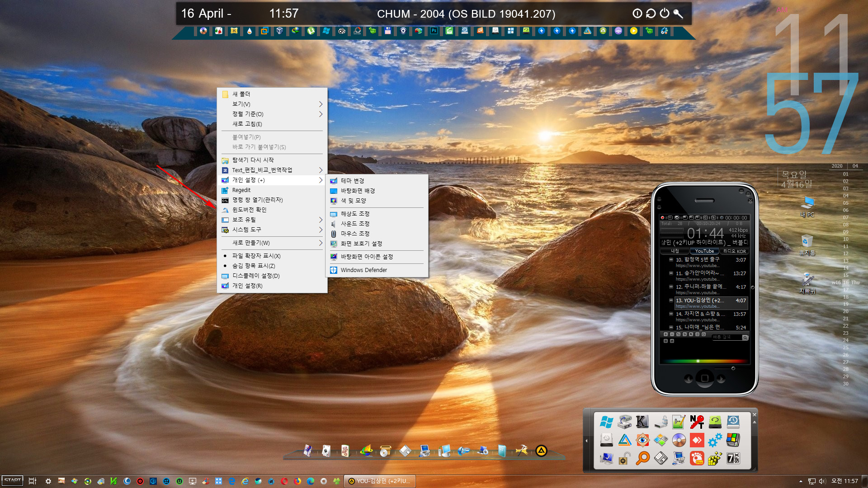The height and width of the screenshot is (488, 868).
Task: Open Windows Defender from the submenu
Action: click(377, 270)
